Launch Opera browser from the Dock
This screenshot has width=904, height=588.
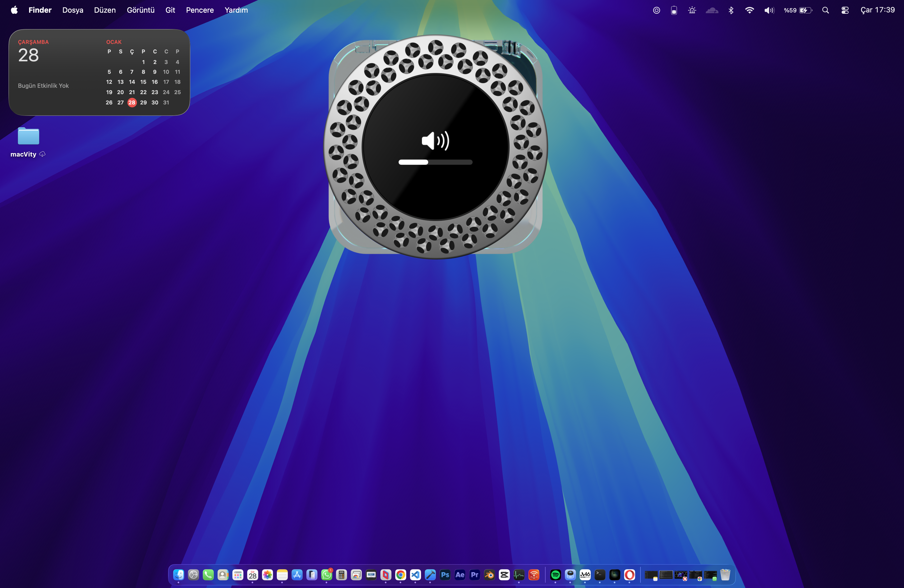click(x=630, y=575)
